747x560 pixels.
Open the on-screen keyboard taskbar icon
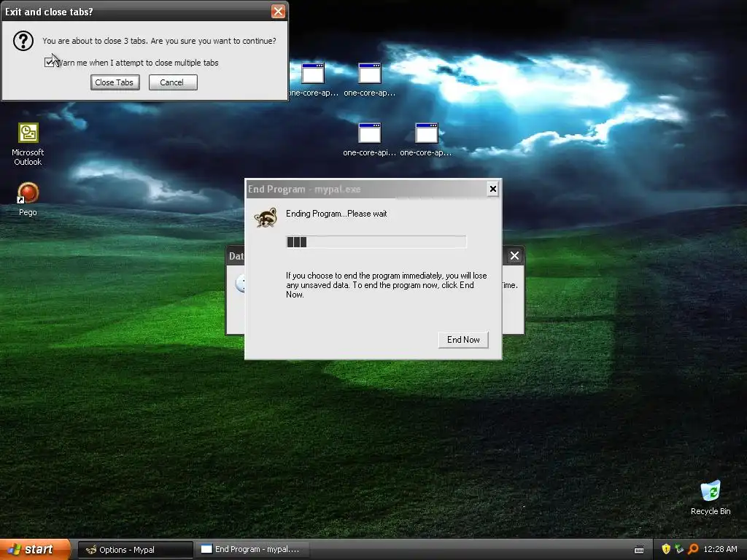click(x=639, y=550)
